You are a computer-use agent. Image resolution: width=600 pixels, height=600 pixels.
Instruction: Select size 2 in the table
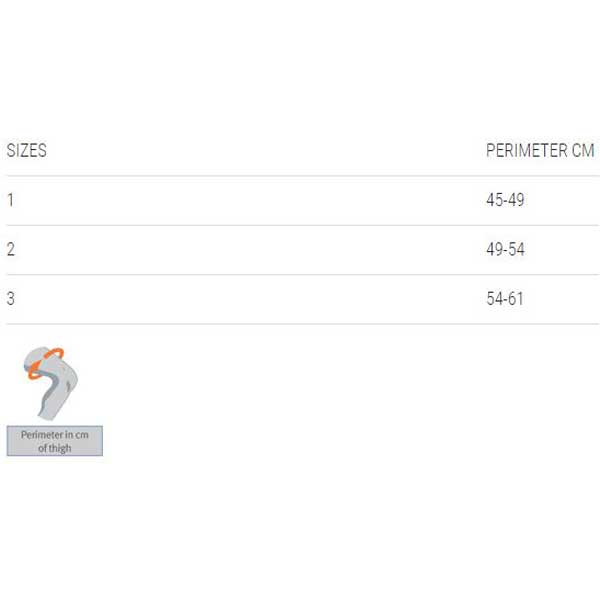(x=11, y=249)
